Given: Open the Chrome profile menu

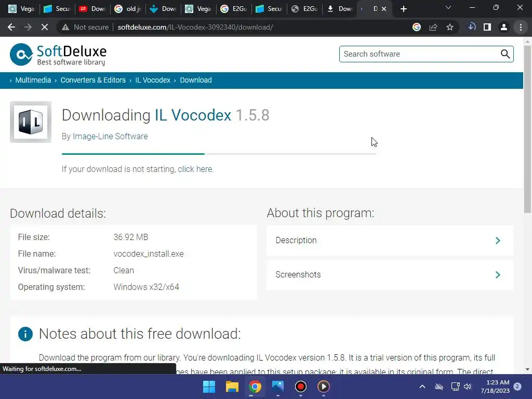Looking at the screenshot, I should coord(504,27).
